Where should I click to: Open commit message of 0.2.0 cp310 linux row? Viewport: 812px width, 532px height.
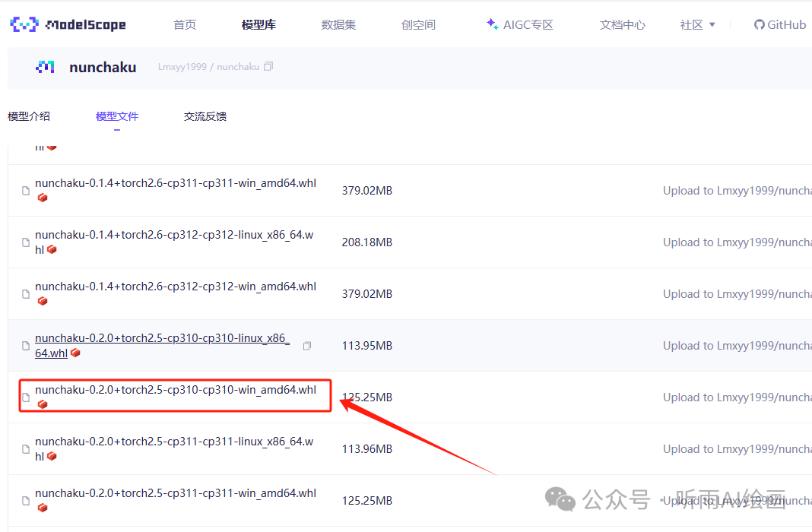[737, 346]
